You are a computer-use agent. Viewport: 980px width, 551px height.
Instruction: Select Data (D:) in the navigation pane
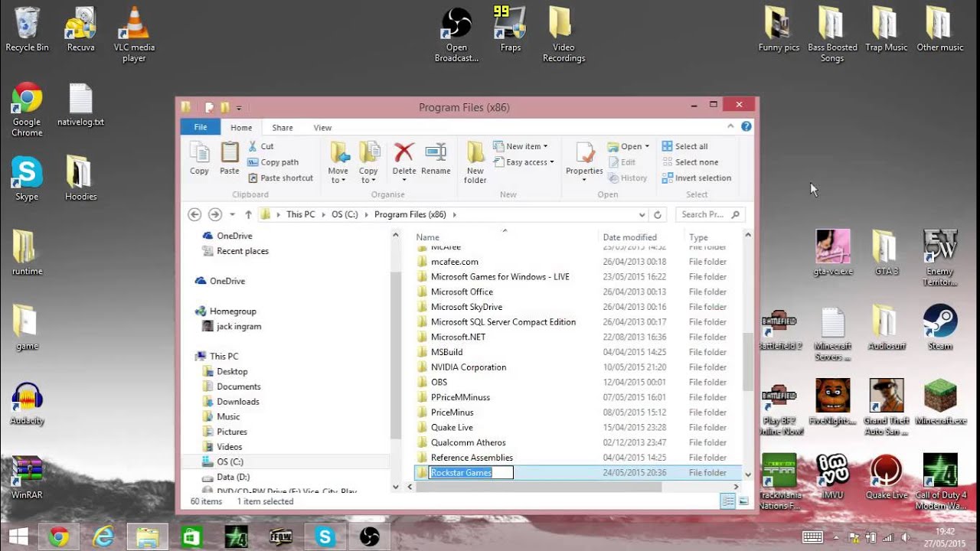point(226,477)
